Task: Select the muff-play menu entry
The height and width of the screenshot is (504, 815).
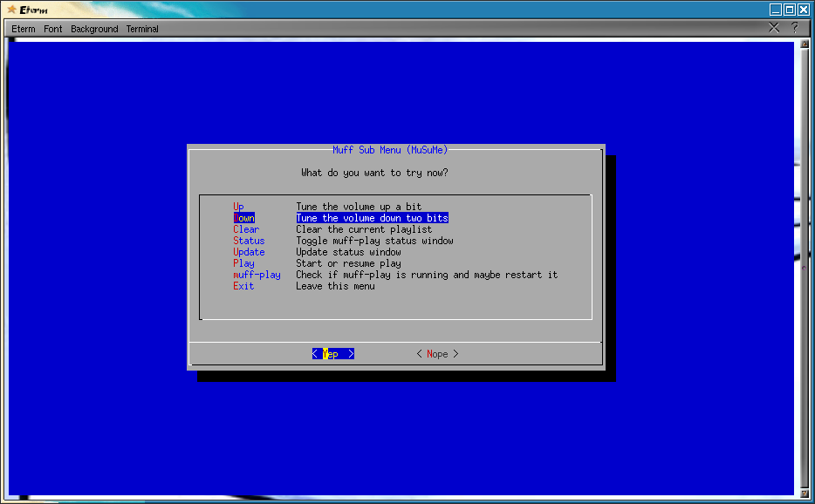Action: click(x=257, y=275)
